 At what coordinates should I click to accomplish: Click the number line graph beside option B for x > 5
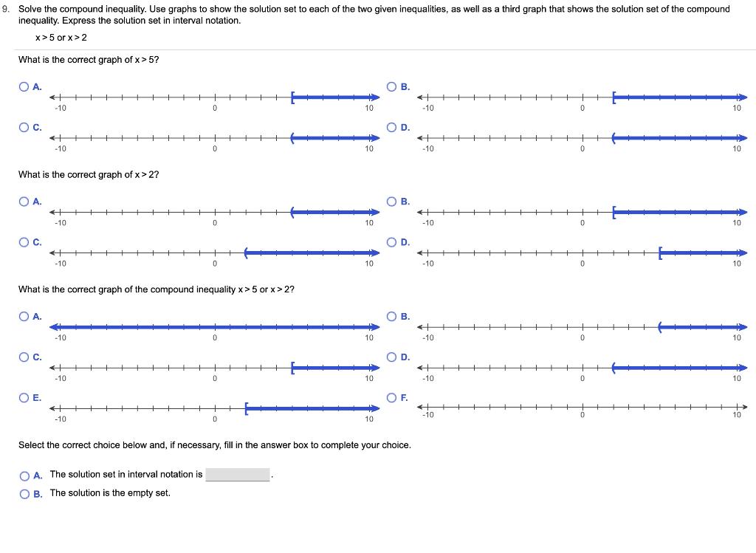point(582,96)
